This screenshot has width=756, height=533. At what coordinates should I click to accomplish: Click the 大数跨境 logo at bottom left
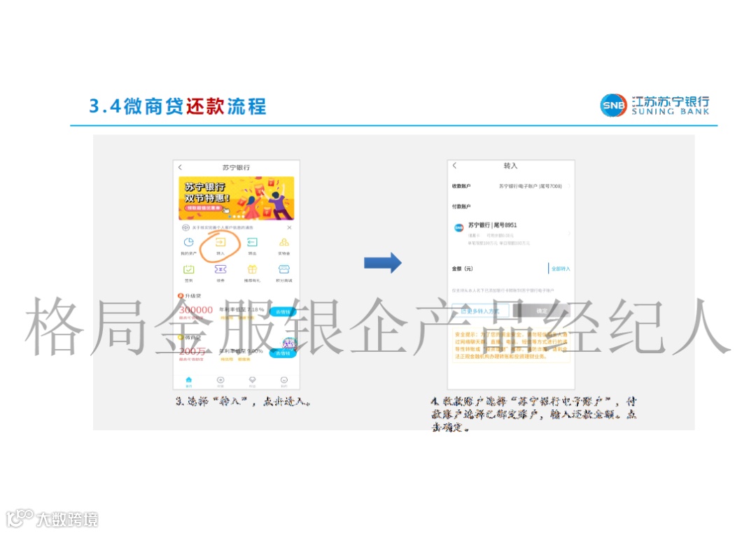[52, 518]
